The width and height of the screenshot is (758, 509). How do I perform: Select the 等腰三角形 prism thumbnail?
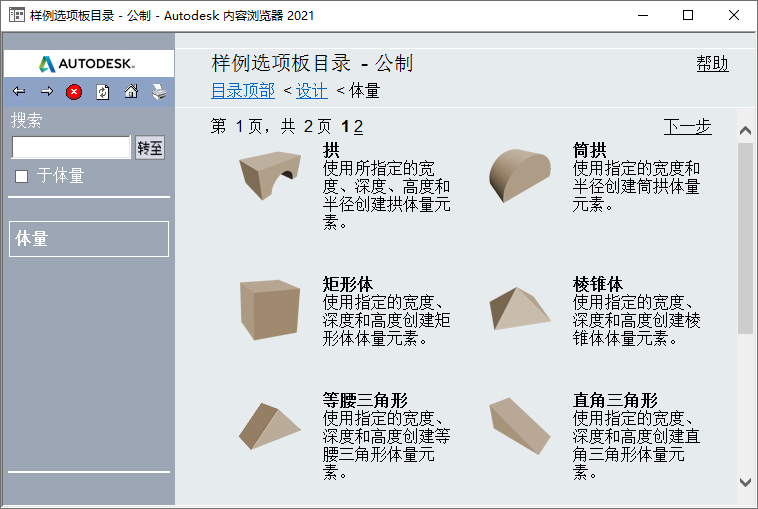(x=270, y=426)
